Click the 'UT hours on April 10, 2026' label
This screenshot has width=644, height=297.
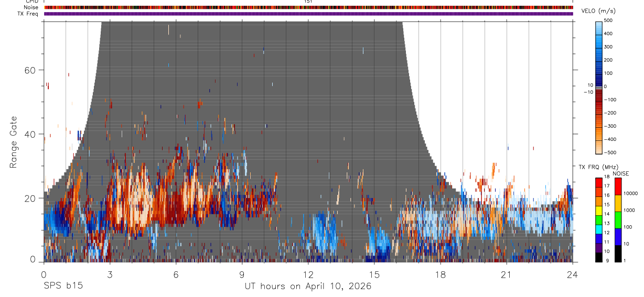click(308, 286)
